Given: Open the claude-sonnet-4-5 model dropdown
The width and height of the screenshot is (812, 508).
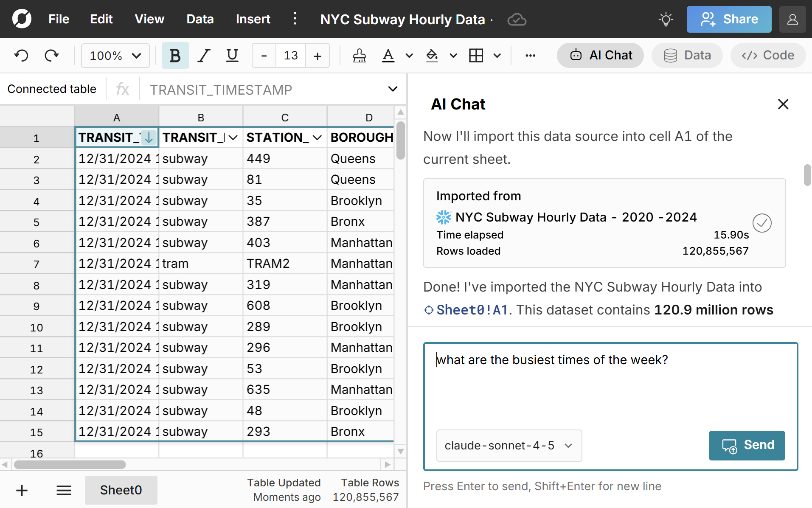Looking at the screenshot, I should click(x=509, y=446).
